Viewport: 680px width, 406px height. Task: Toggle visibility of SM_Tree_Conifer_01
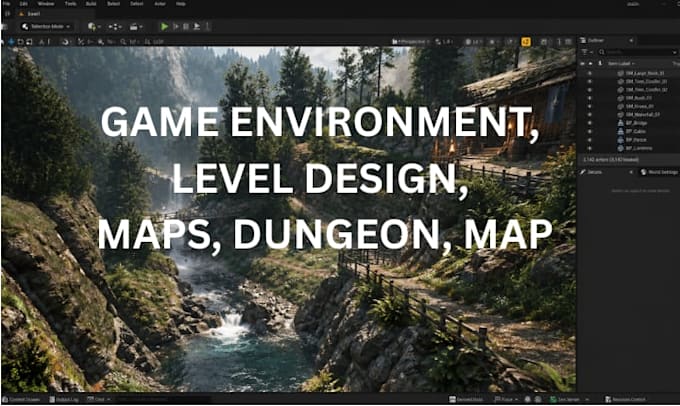[589, 82]
